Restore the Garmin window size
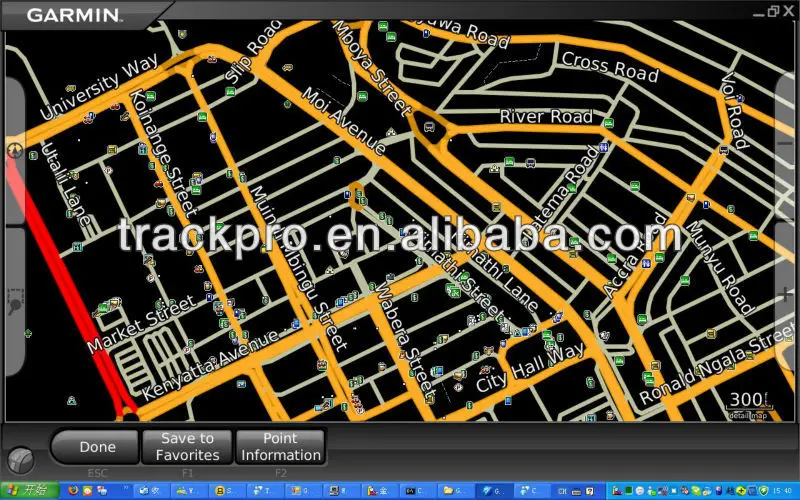The width and height of the screenshot is (800, 500). pos(773,11)
